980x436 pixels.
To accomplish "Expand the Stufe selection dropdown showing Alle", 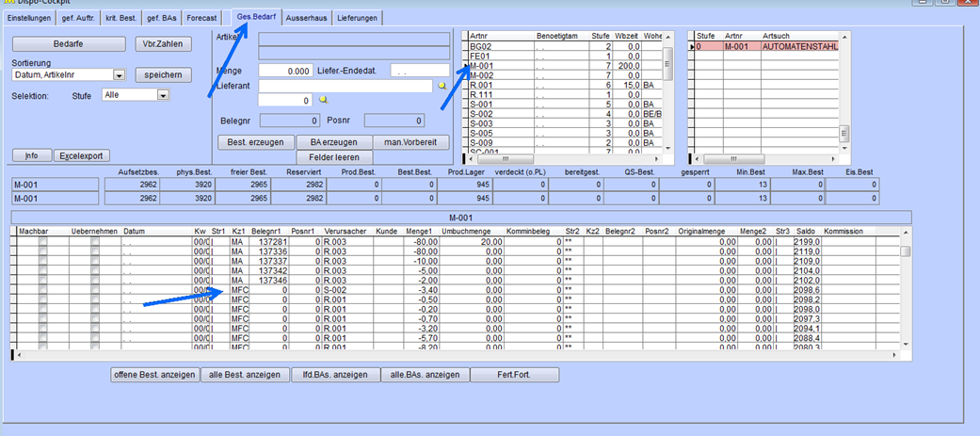I will (x=163, y=95).
